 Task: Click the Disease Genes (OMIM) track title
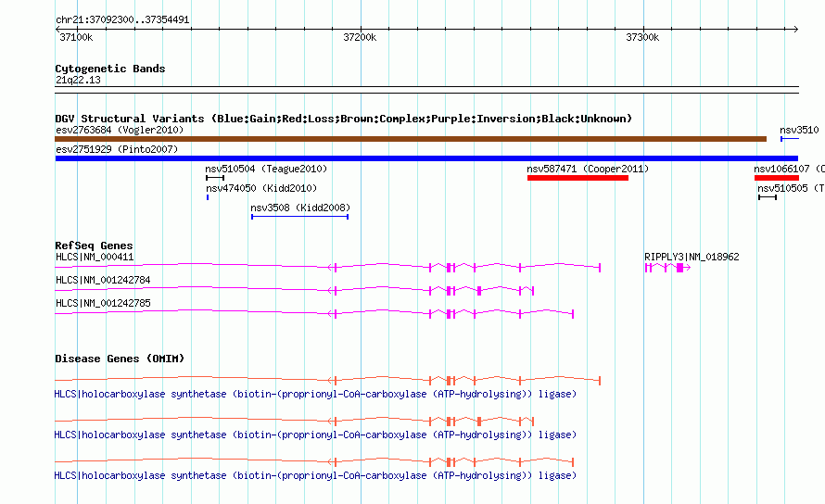click(x=120, y=359)
